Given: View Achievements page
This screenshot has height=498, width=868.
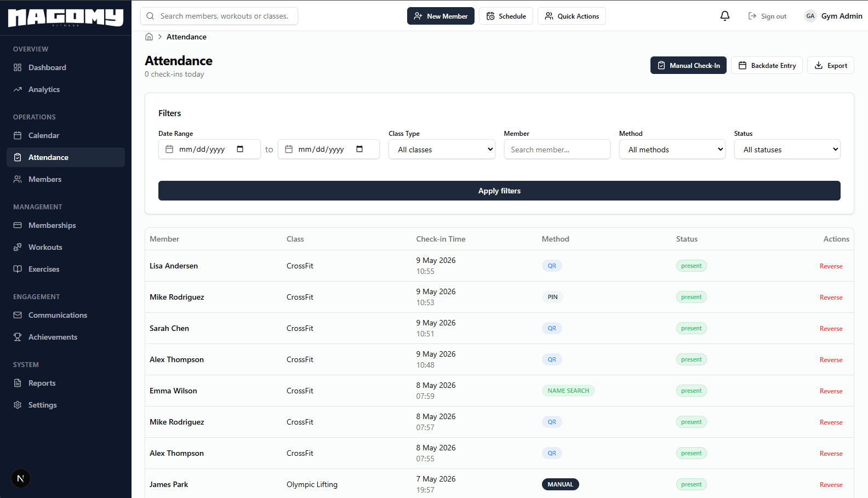Looking at the screenshot, I should [66, 337].
